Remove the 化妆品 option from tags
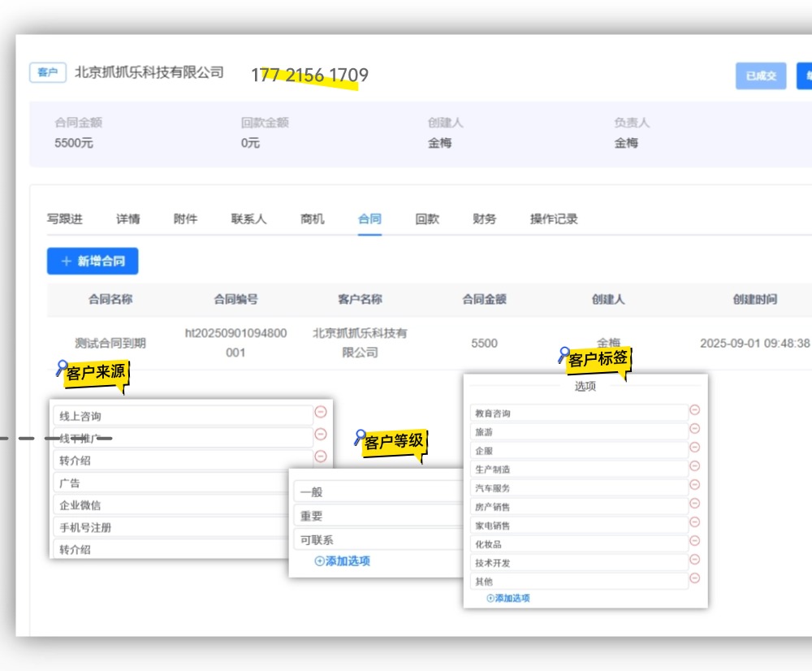 click(694, 541)
